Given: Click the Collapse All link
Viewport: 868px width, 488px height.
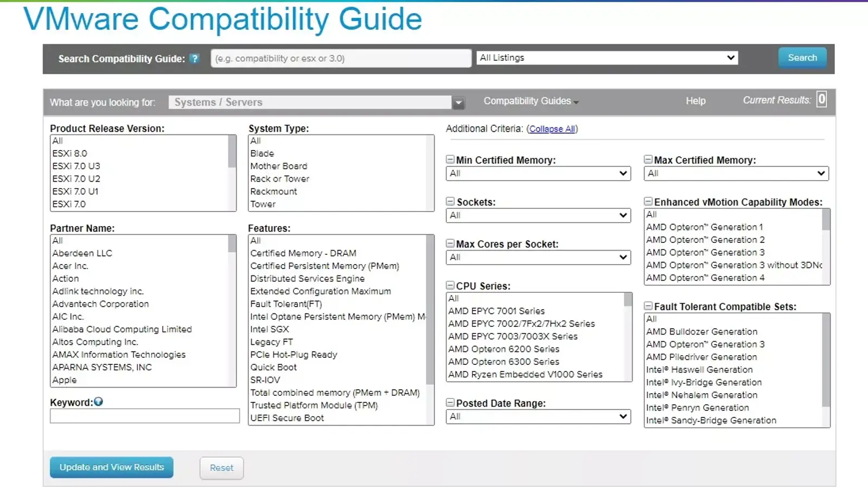Looking at the screenshot, I should (x=552, y=129).
